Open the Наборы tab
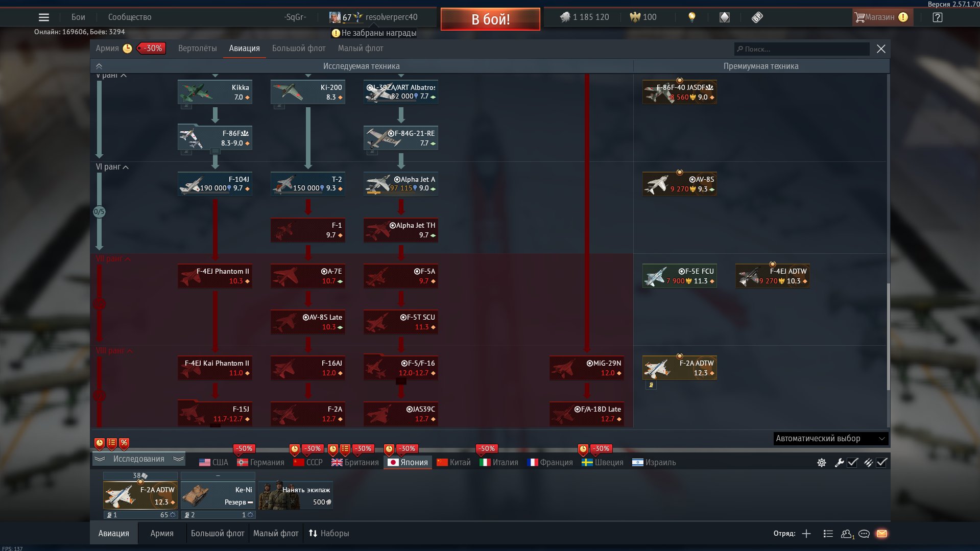The image size is (980, 551). (329, 534)
